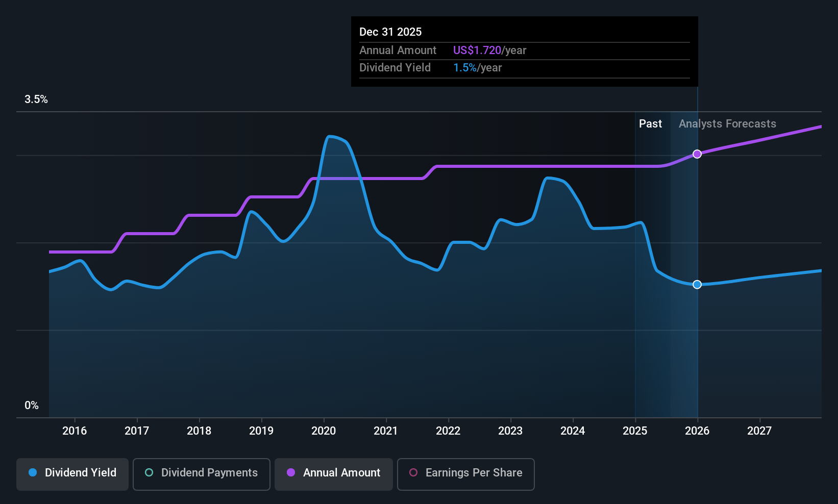The width and height of the screenshot is (838, 504).
Task: Select the blue Dividend Yield data point marker
Action: tap(697, 285)
